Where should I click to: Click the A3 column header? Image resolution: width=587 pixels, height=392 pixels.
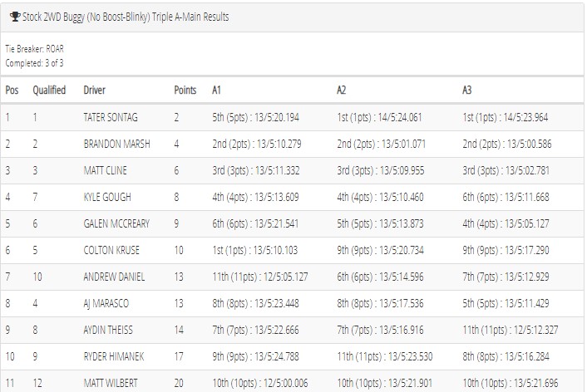466,91
